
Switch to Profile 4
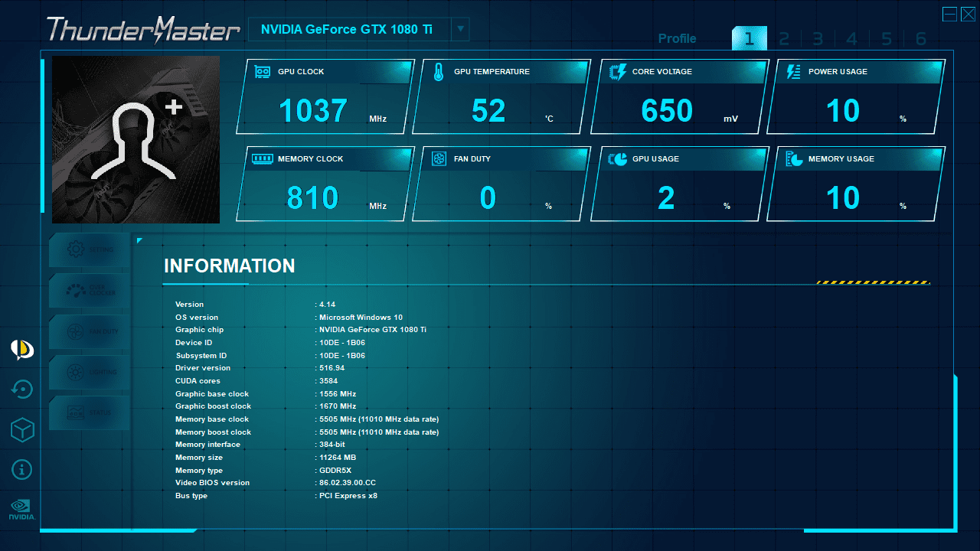coord(852,38)
